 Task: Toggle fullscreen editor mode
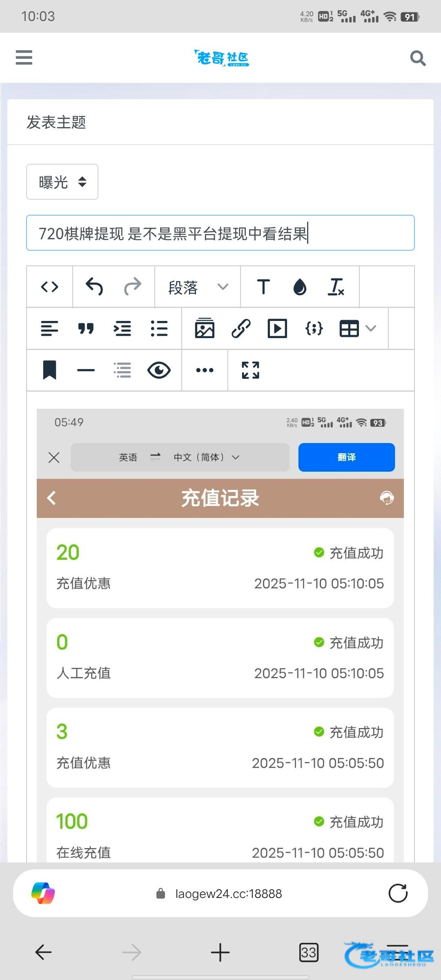[x=250, y=370]
